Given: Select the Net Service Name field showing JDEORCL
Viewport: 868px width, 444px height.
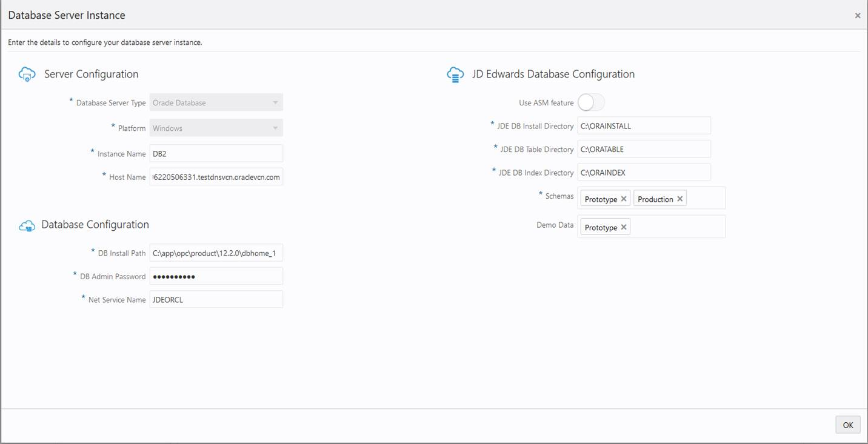Looking at the screenshot, I should [x=216, y=299].
